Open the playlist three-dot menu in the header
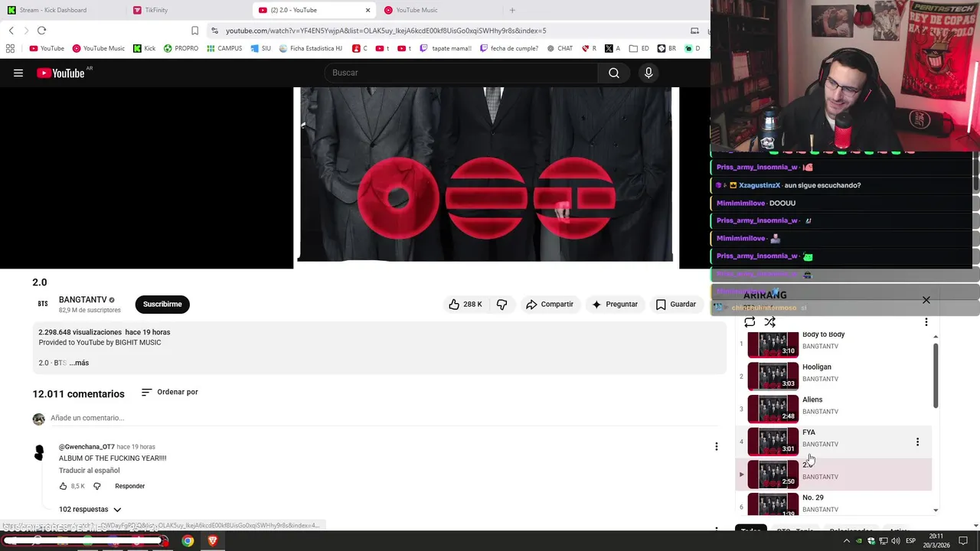This screenshot has width=980, height=551. point(926,322)
